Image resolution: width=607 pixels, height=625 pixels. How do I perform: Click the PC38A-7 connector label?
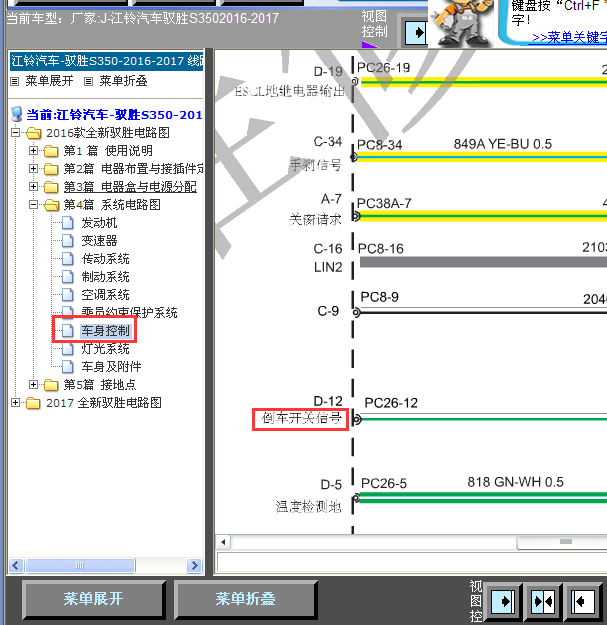tap(384, 203)
